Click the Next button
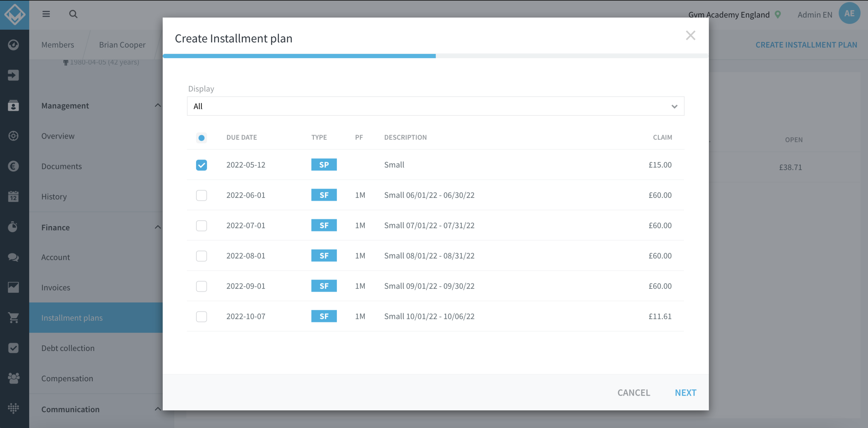This screenshot has height=428, width=868. [x=685, y=392]
